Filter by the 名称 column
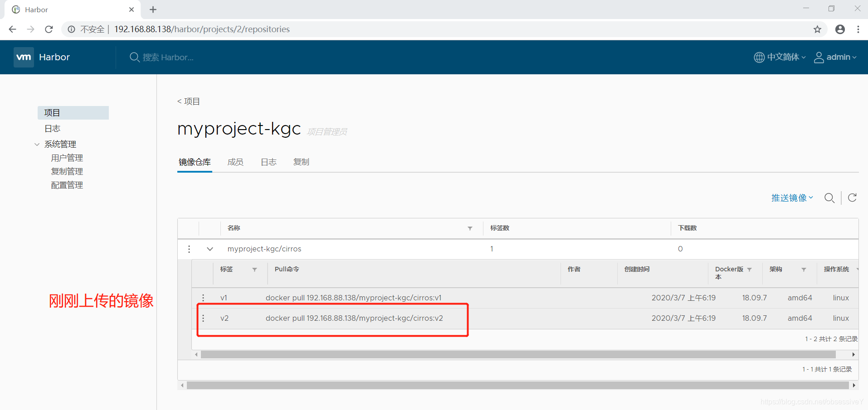The image size is (868, 410). [470, 228]
